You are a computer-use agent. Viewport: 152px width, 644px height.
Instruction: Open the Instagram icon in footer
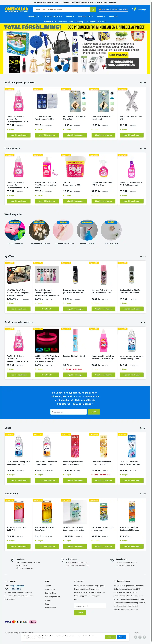140,637
